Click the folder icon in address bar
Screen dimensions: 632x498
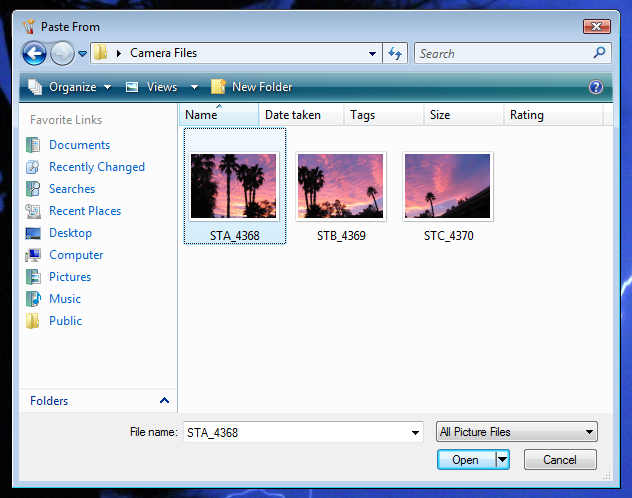[100, 53]
